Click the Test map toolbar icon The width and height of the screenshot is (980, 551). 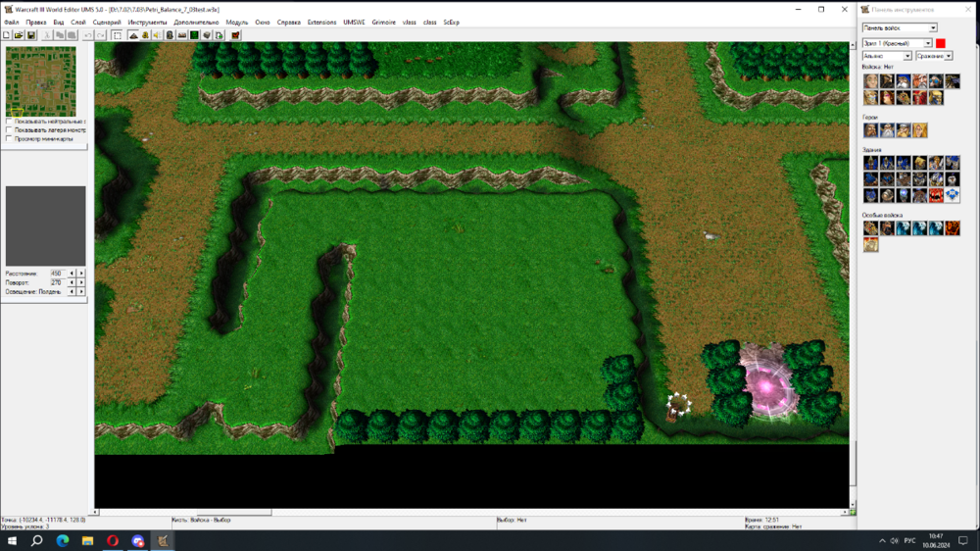(236, 35)
